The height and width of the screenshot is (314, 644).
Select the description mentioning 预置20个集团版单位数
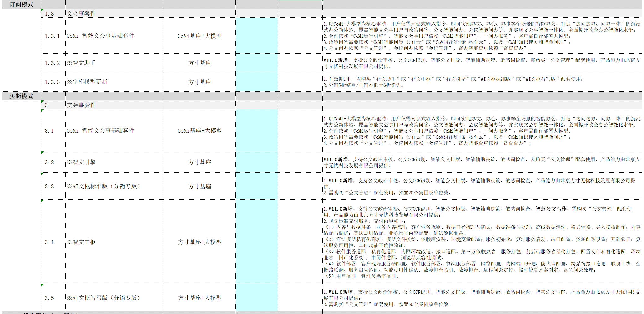(482, 186)
